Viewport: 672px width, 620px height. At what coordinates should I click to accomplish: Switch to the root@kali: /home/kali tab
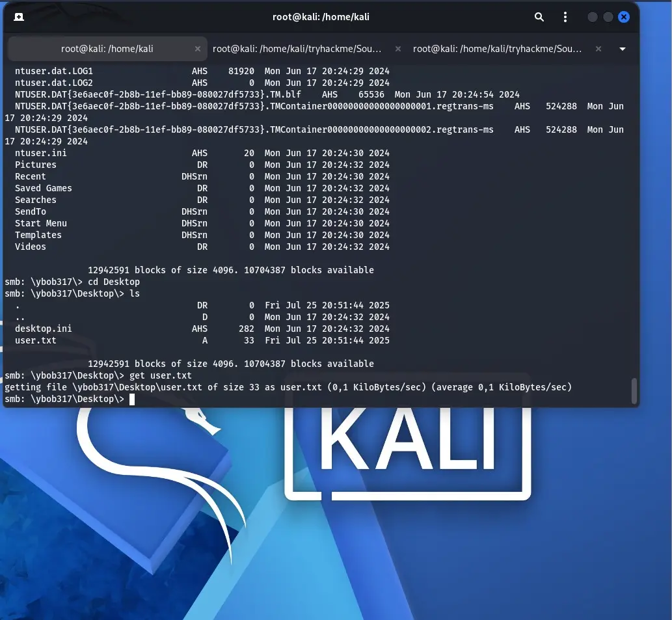click(107, 49)
